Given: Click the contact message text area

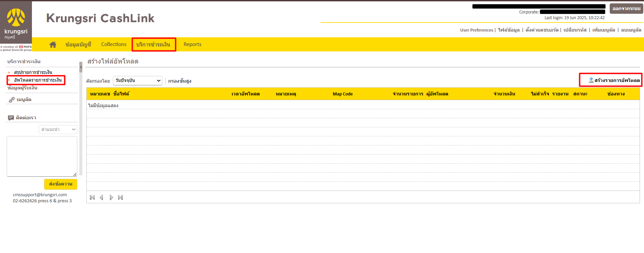Looking at the screenshot, I should (42, 156).
